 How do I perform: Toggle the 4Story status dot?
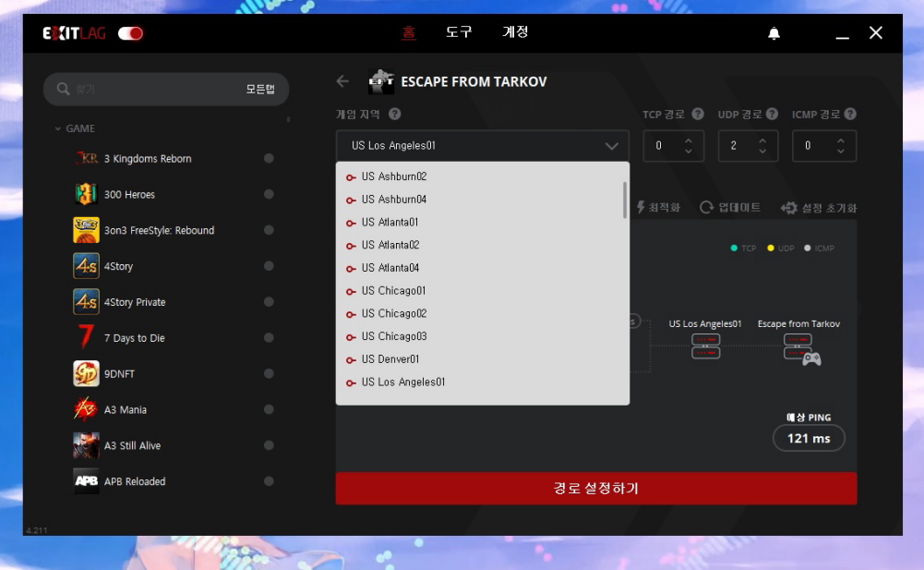click(269, 266)
